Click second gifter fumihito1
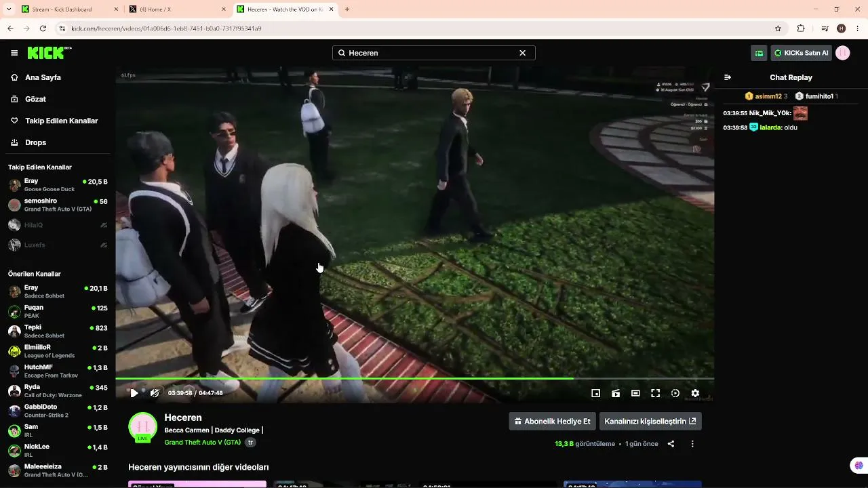The width and height of the screenshot is (868, 488). (x=816, y=96)
